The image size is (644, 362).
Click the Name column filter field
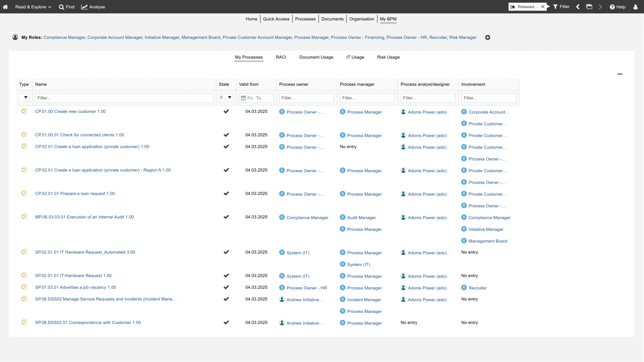124,98
